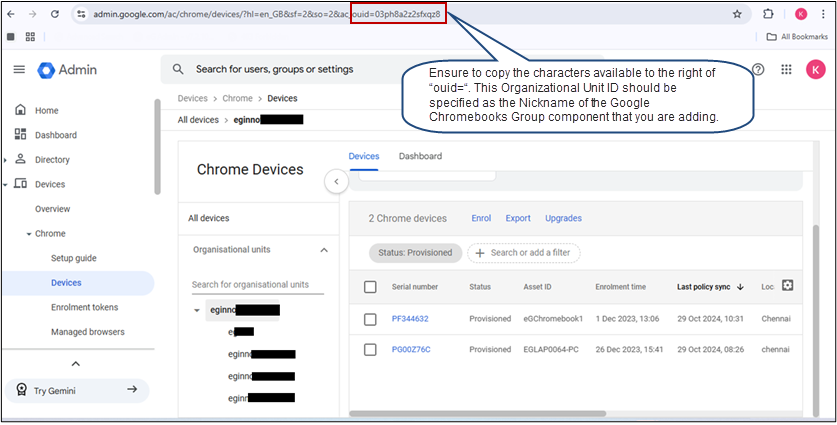Click the eGChromebook1 asset ID cell
Screen dimensions: 837x425
coord(553,319)
